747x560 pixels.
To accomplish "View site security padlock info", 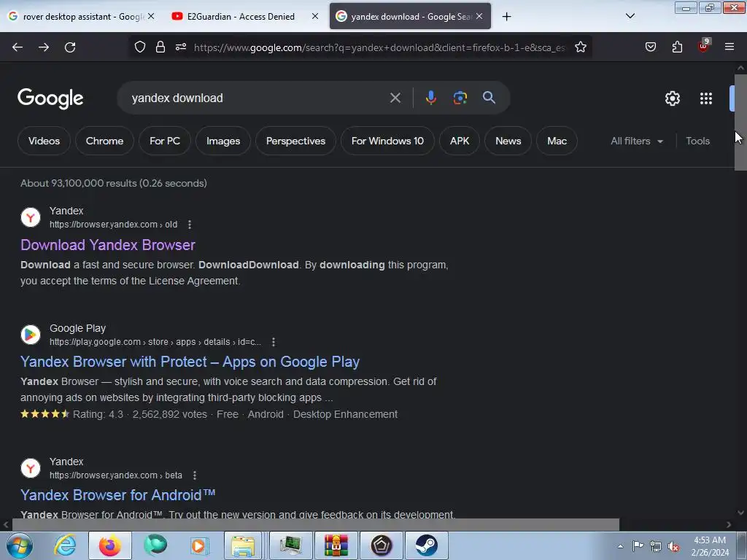I will pyautogui.click(x=160, y=47).
